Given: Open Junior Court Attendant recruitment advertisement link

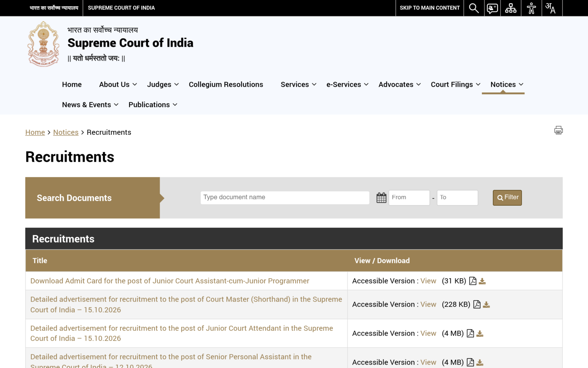Looking at the screenshot, I should 182,333.
